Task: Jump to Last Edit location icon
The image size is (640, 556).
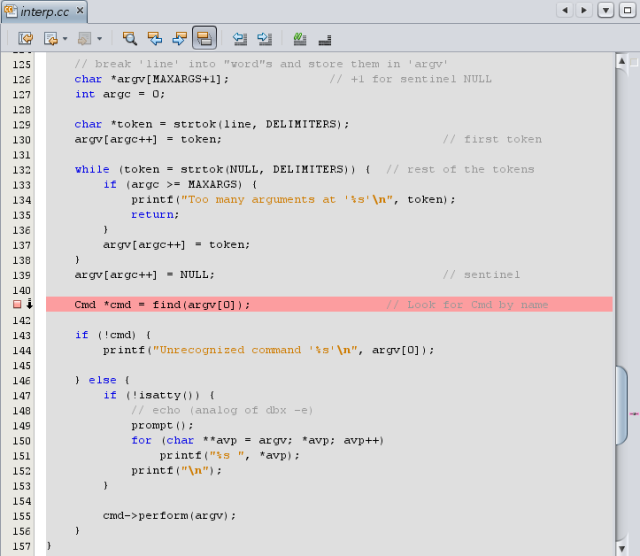Action: [25, 39]
